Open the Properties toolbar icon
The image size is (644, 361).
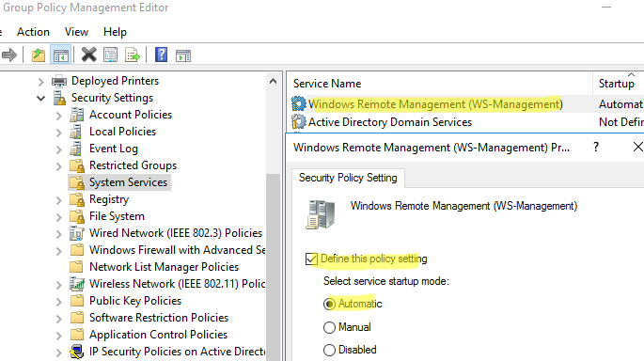point(111,55)
